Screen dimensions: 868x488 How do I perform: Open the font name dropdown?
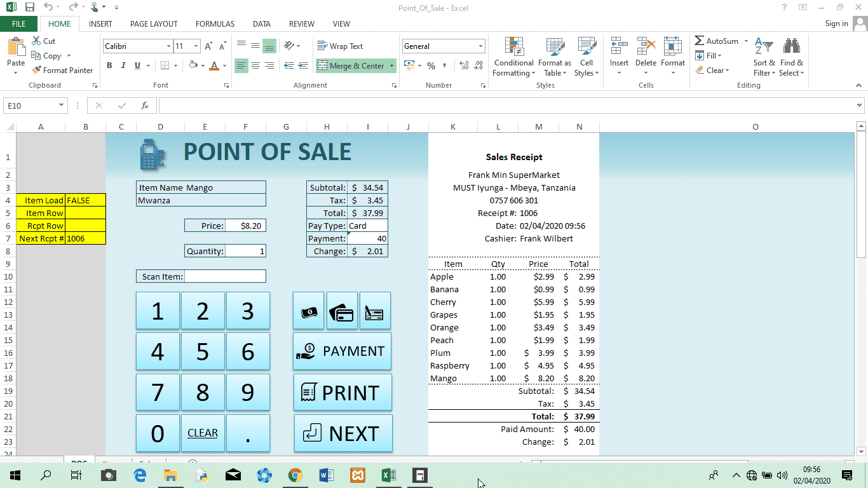coord(168,46)
